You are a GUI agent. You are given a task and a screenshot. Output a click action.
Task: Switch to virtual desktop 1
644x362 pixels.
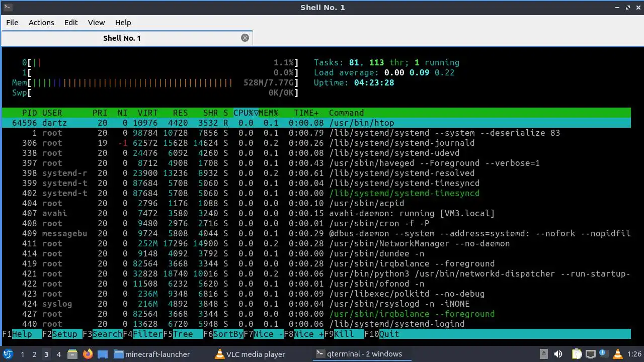(x=22, y=354)
